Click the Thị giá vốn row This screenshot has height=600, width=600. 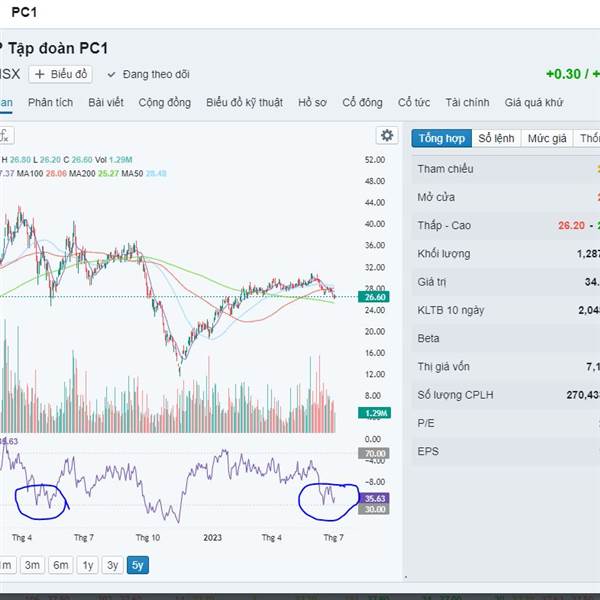click(x=506, y=367)
